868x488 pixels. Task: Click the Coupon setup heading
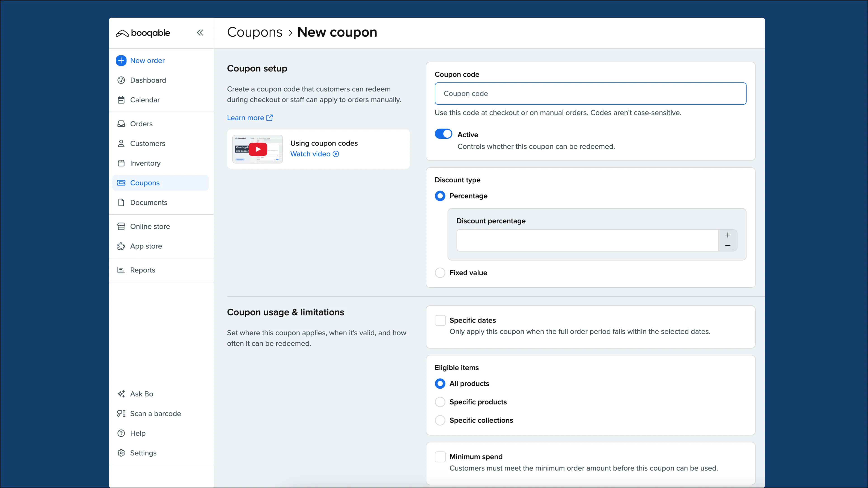(257, 68)
